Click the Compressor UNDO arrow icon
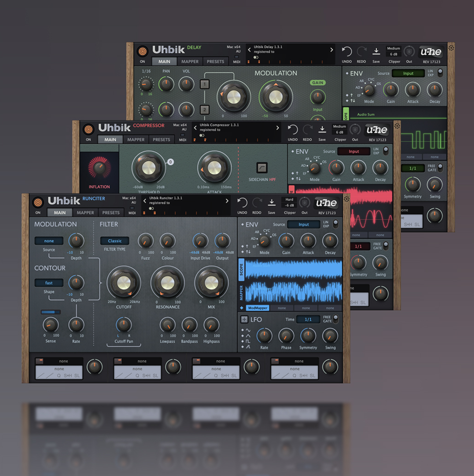 (293, 130)
